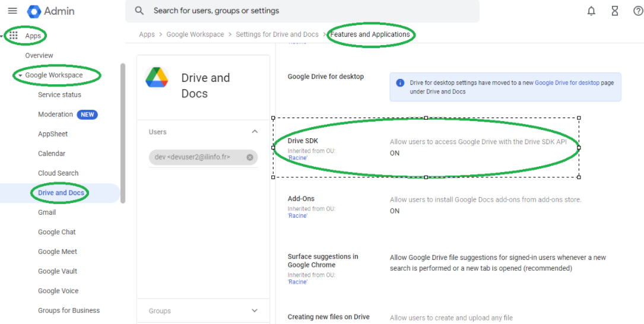Open the notifications bell
This screenshot has width=644, height=324.
591,11
